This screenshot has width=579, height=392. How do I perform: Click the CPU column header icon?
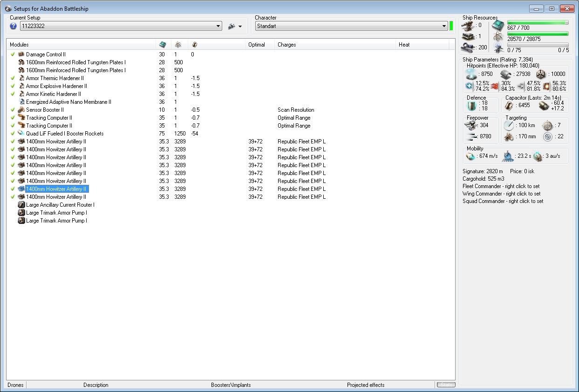click(162, 45)
